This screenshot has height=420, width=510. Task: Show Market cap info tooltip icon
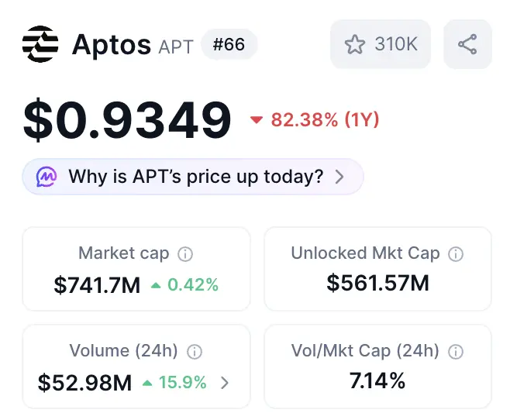[x=185, y=253]
